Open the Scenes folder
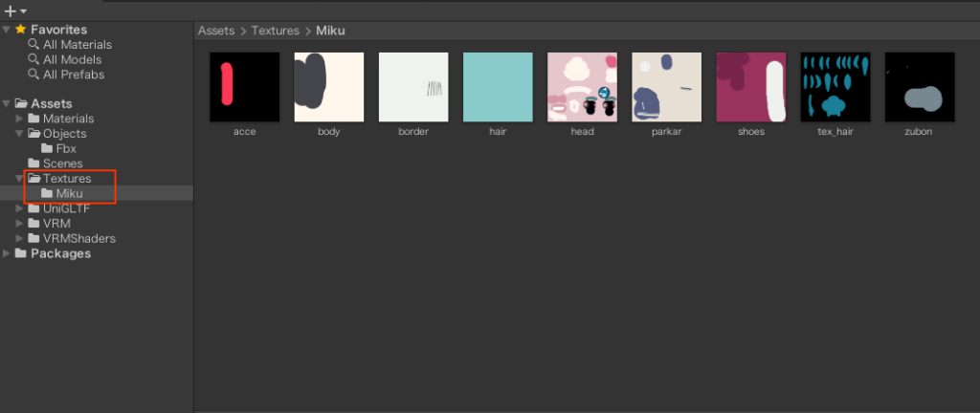This screenshot has width=980, height=413. [62, 163]
